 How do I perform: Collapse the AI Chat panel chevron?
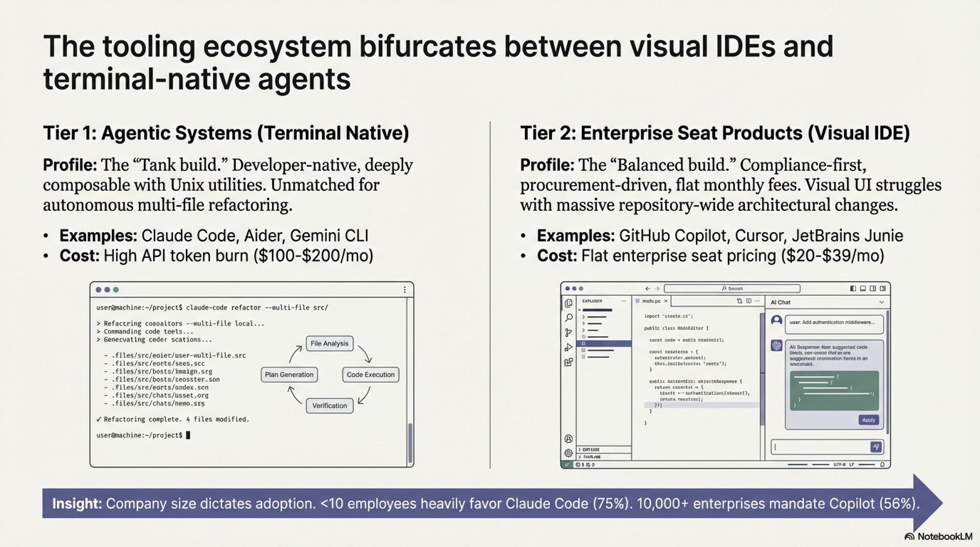click(881, 302)
